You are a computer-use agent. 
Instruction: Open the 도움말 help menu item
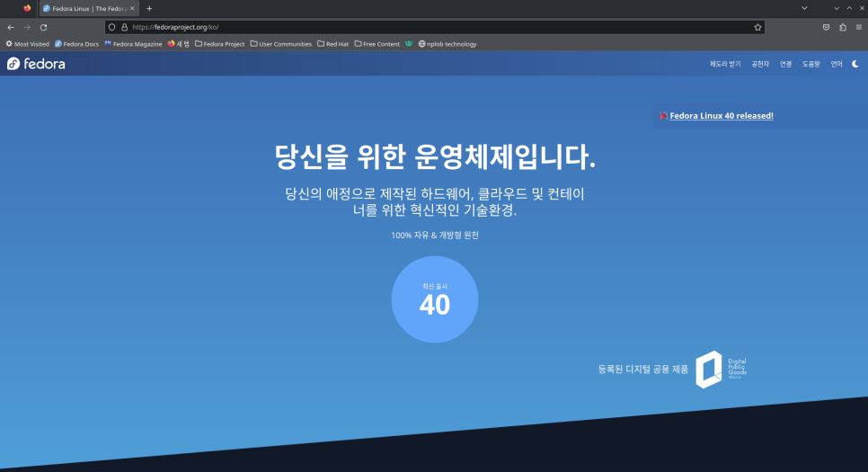tap(810, 64)
